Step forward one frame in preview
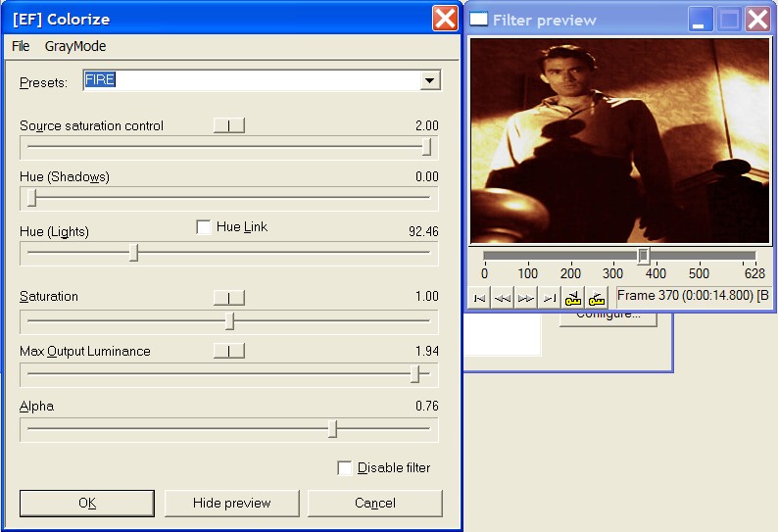 (x=526, y=298)
